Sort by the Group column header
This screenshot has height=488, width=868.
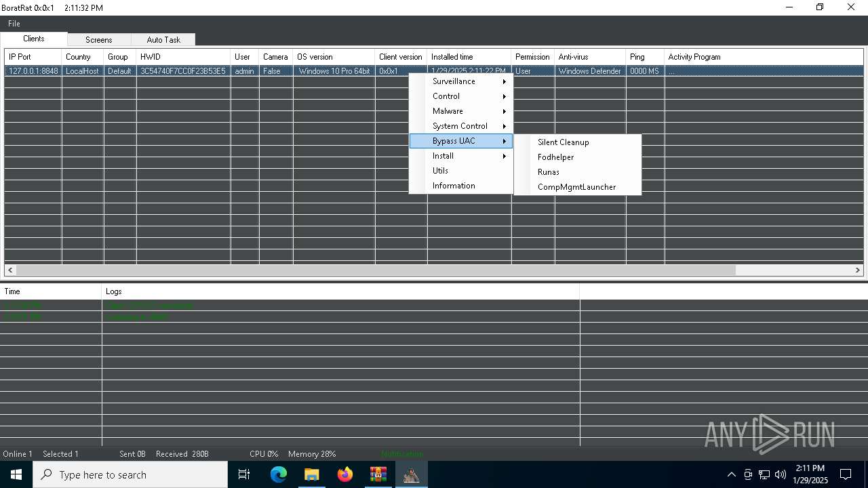point(120,57)
